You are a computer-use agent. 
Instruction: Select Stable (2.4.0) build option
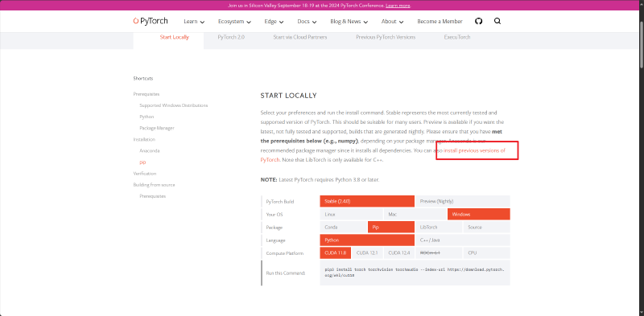367,201
